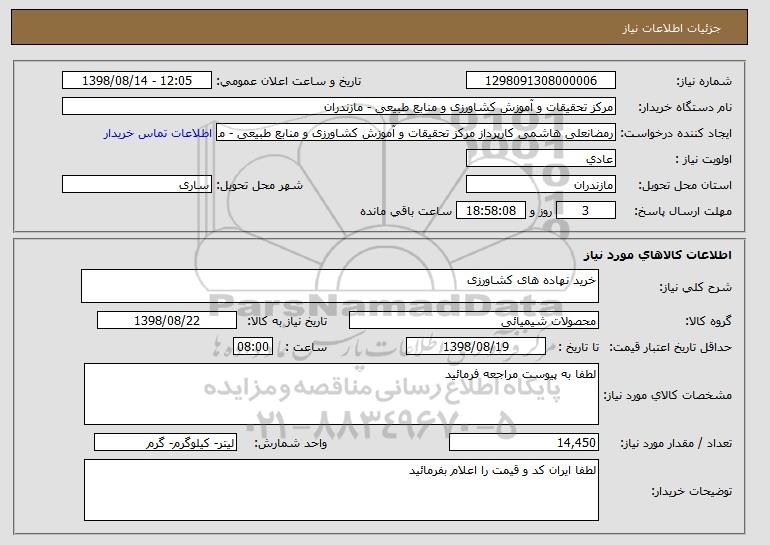Click the label 'شماره نیاز:'
Screen dimensions: 770x545
[x=704, y=81]
